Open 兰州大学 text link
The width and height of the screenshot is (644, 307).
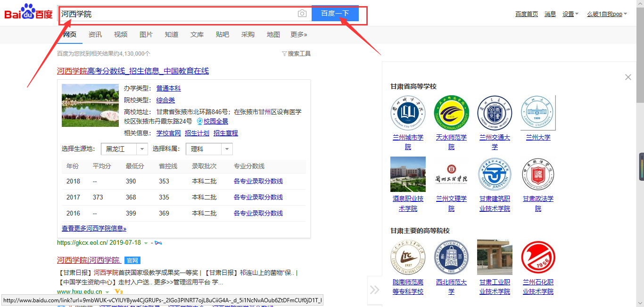(538, 138)
